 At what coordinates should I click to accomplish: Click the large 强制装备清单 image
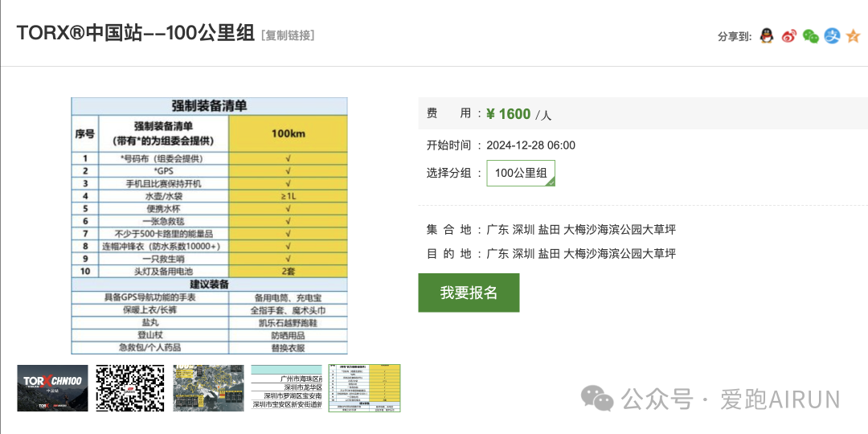pos(209,226)
